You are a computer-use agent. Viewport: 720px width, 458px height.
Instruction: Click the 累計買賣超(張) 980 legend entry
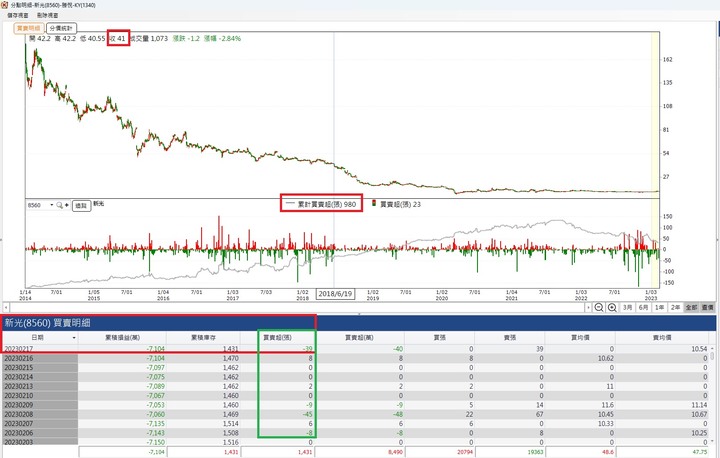pyautogui.click(x=321, y=204)
